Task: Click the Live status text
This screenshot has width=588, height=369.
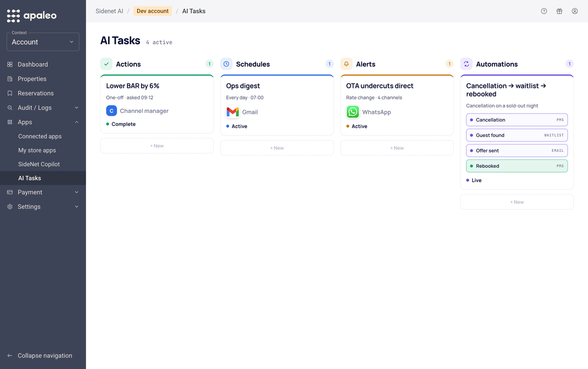Action: click(477, 180)
